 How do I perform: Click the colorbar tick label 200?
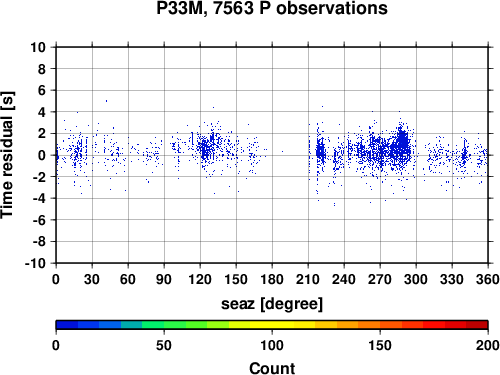(488, 345)
